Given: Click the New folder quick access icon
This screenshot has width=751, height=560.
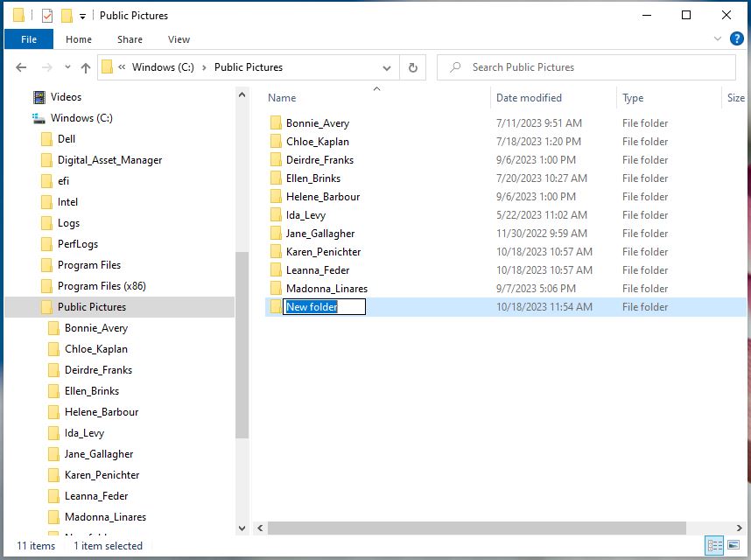Looking at the screenshot, I should (x=67, y=16).
